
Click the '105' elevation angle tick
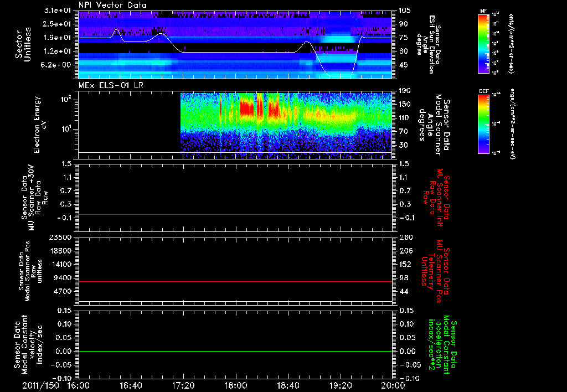coord(404,11)
